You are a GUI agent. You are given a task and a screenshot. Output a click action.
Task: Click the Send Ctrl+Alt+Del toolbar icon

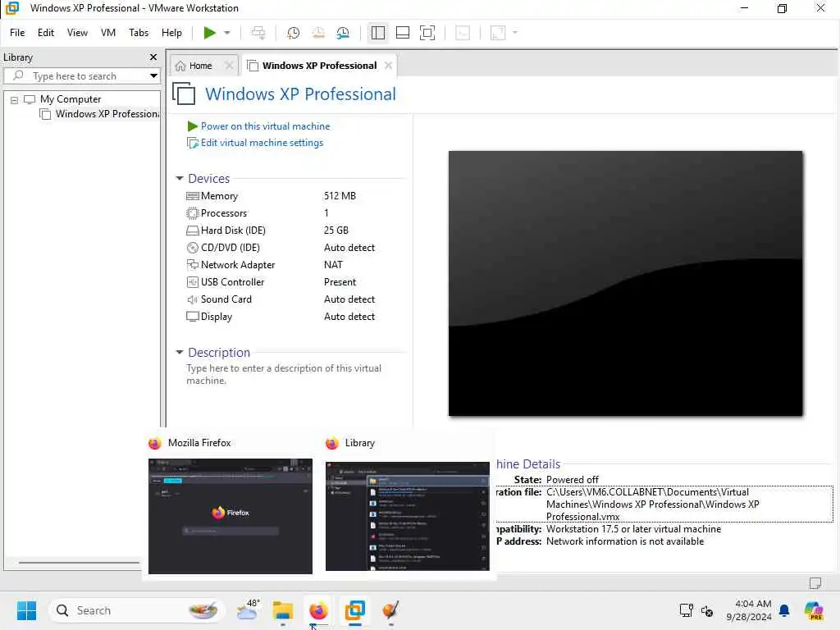pos(258,33)
